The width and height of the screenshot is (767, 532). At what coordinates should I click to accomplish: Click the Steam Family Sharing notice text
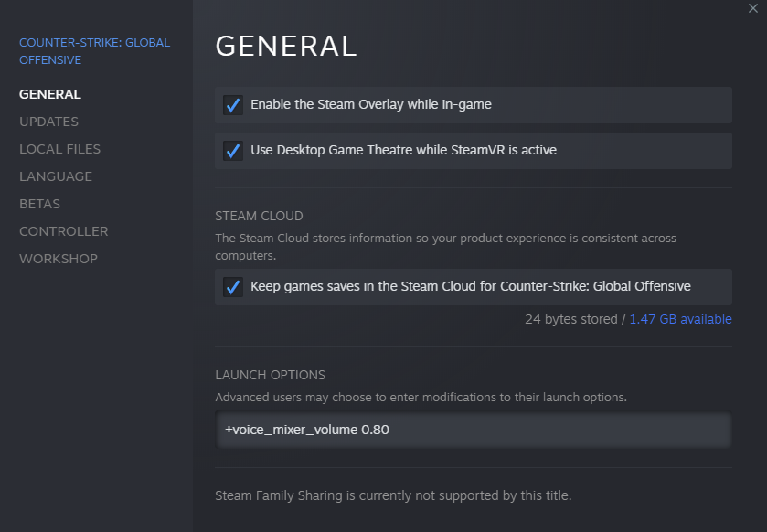coord(393,495)
